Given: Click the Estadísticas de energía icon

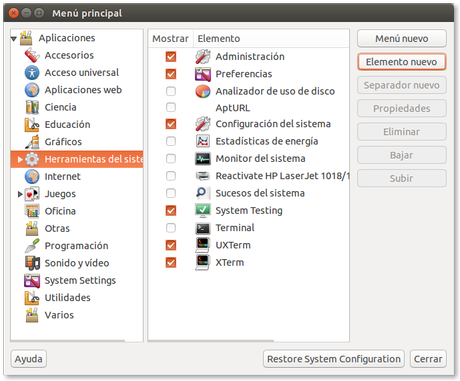Looking at the screenshot, I should point(203,141).
